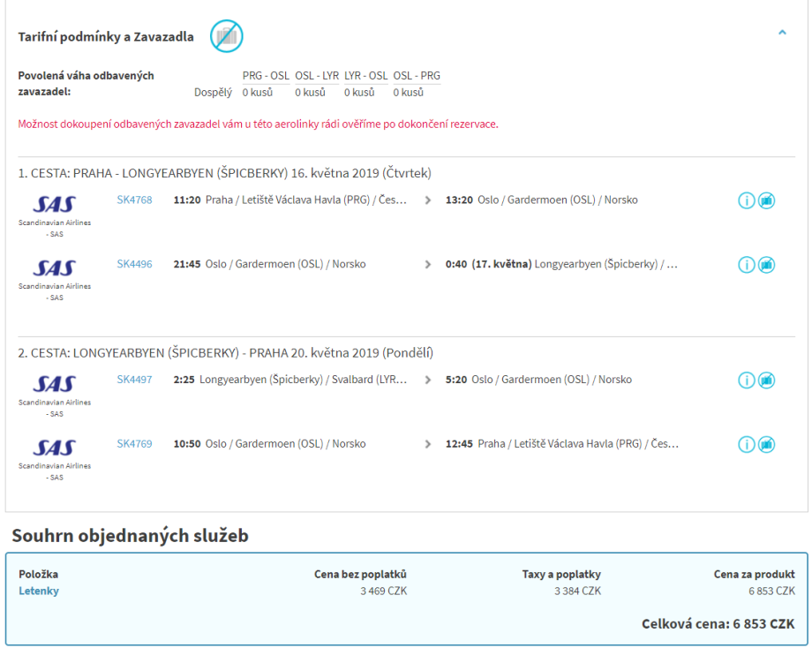Collapse the Tarifní podmínky a Zavazadla section
This screenshot has height=648, width=812.
tap(782, 33)
